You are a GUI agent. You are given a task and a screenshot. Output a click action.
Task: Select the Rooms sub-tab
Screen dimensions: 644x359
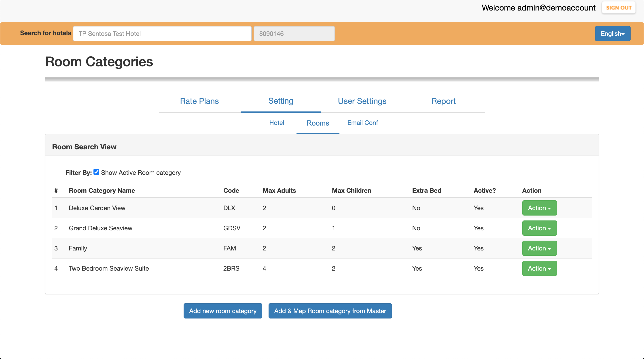click(318, 123)
